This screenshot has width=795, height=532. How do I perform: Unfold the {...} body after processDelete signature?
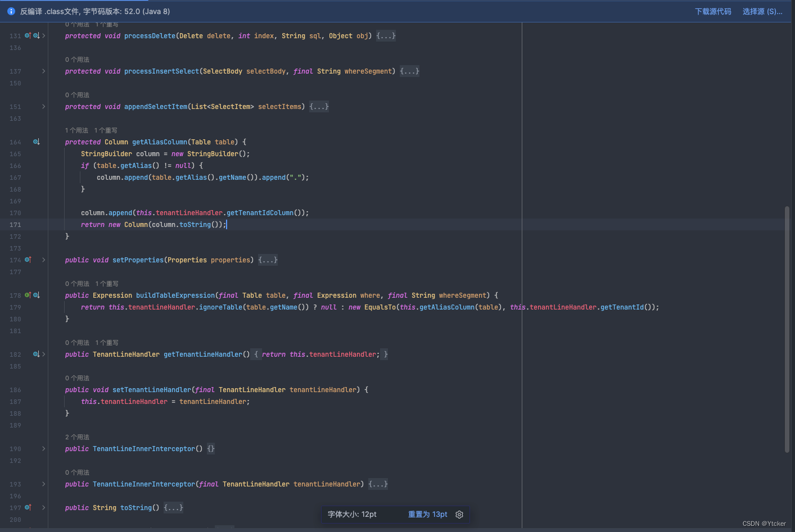pyautogui.click(x=386, y=35)
